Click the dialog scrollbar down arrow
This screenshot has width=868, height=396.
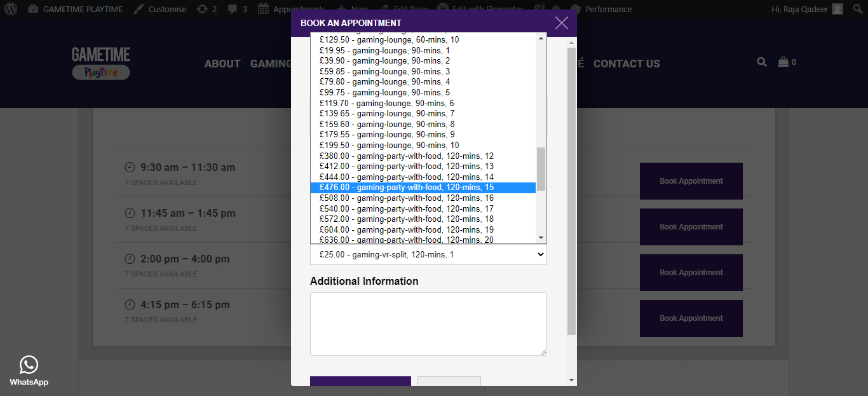point(571,380)
